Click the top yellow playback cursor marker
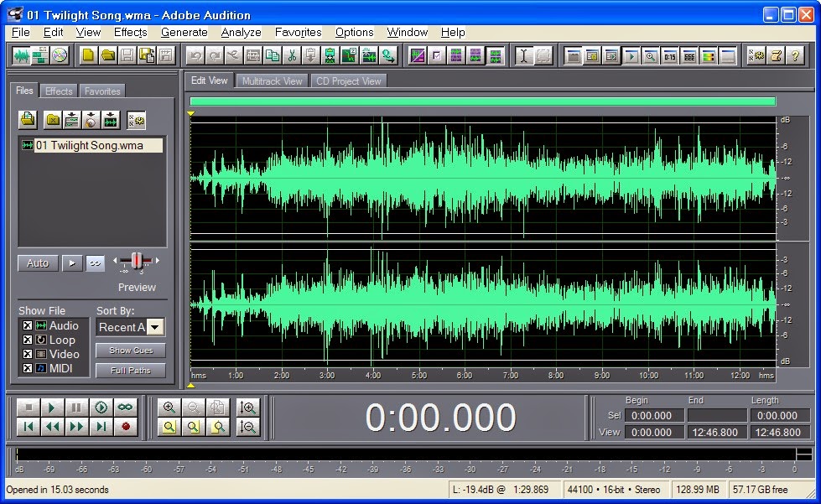 [191, 113]
